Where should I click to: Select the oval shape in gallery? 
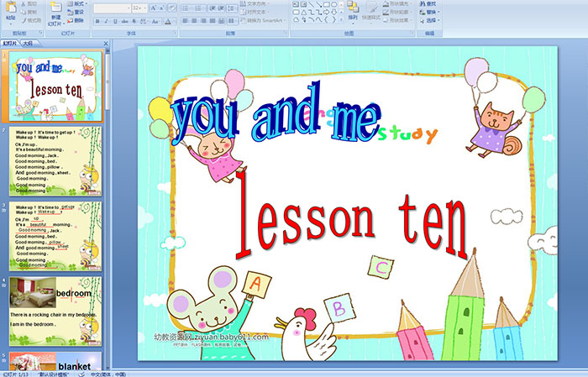333,4
